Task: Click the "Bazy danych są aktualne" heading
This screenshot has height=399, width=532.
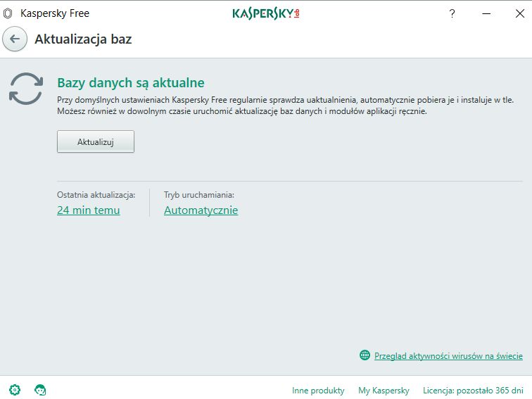Action: [x=131, y=83]
